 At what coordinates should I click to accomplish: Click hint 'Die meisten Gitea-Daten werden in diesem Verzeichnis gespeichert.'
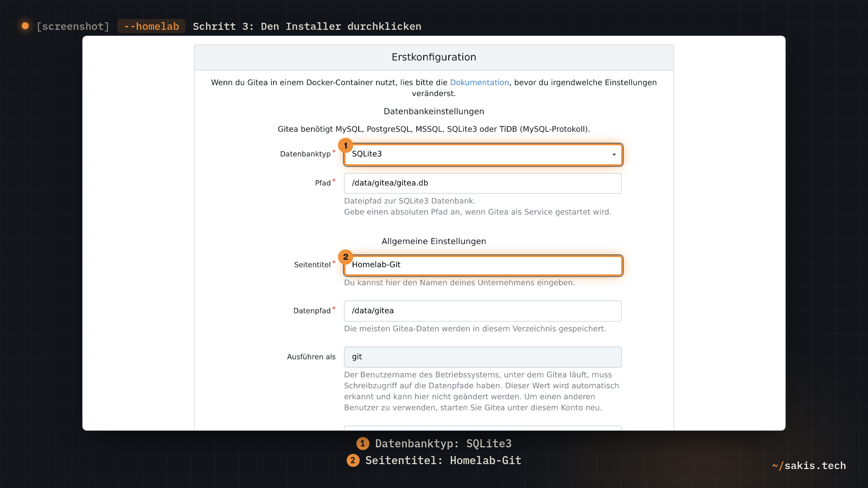(x=475, y=329)
